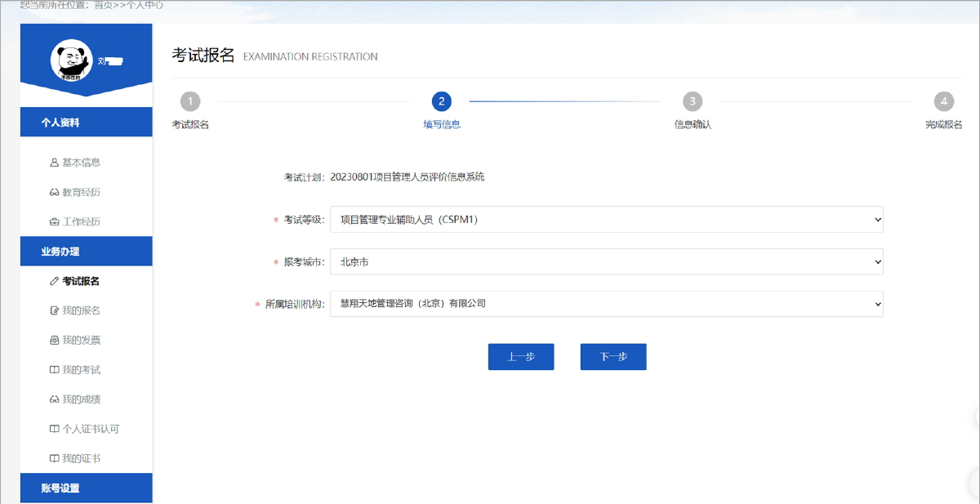Click the pen icon beside 考试报名
Viewport: 980px width, 504px height.
(56, 280)
